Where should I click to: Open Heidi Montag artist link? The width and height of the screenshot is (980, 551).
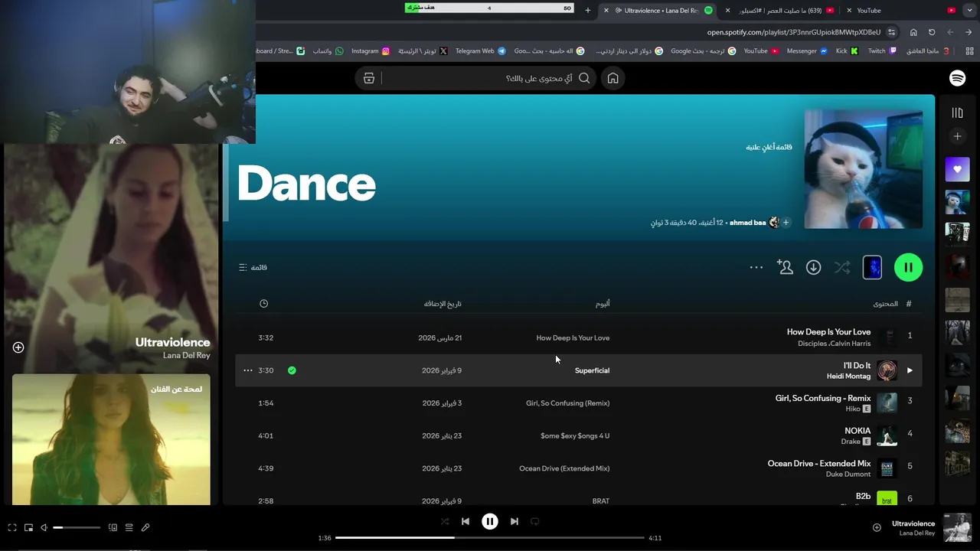coord(848,377)
